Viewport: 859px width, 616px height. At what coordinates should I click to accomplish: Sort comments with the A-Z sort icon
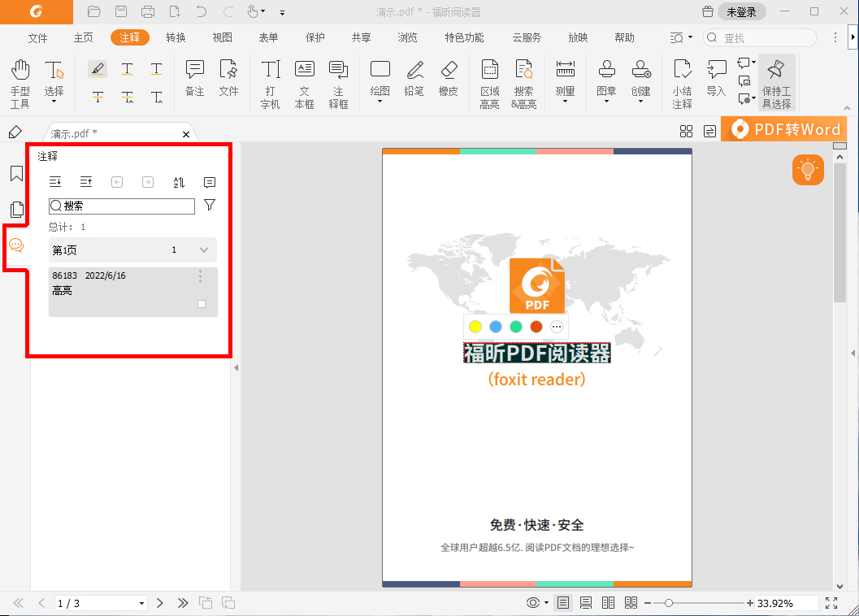point(179,182)
